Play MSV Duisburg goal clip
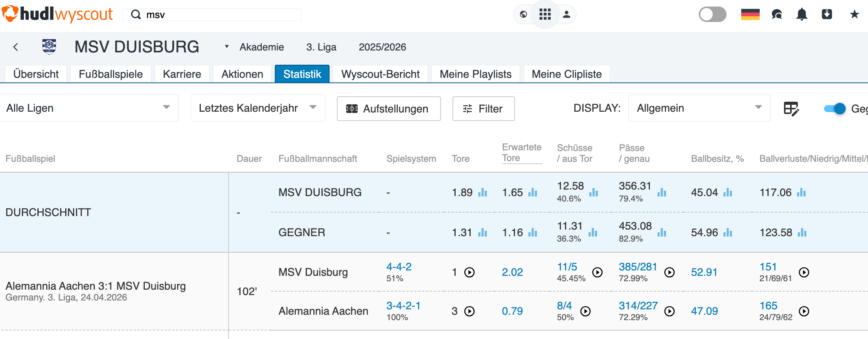 click(469, 272)
